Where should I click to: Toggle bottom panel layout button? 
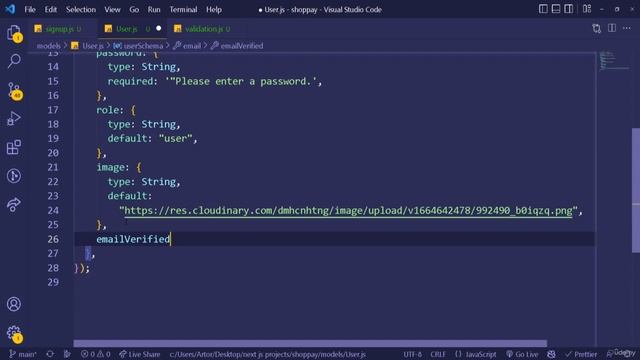click(556, 9)
